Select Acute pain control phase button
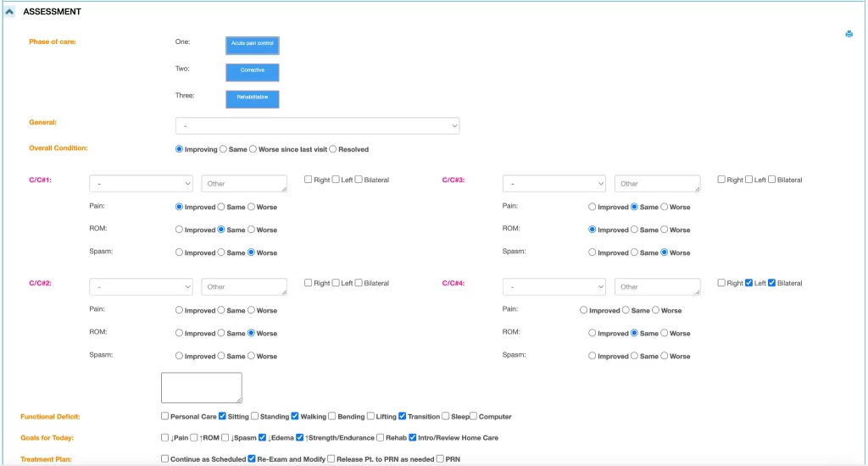This screenshot has height=466, width=868. (252, 45)
